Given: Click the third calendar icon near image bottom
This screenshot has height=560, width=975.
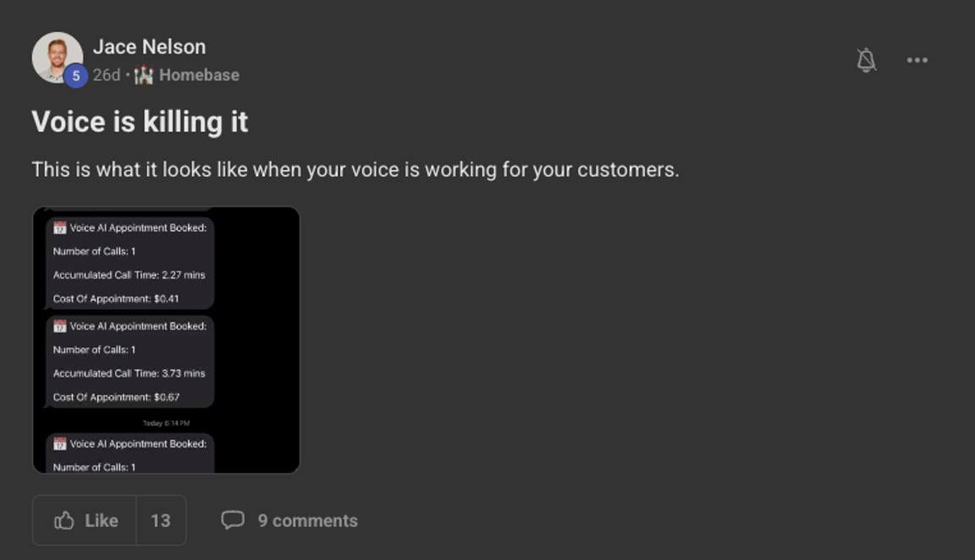Looking at the screenshot, I should (x=60, y=443).
